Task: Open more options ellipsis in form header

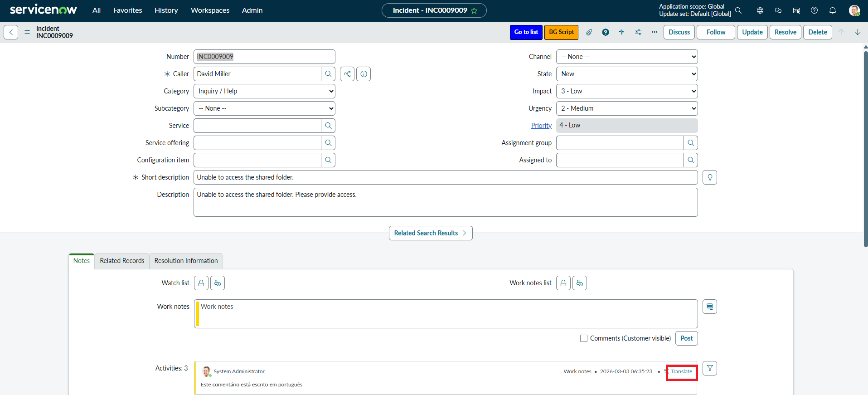Action: [655, 32]
